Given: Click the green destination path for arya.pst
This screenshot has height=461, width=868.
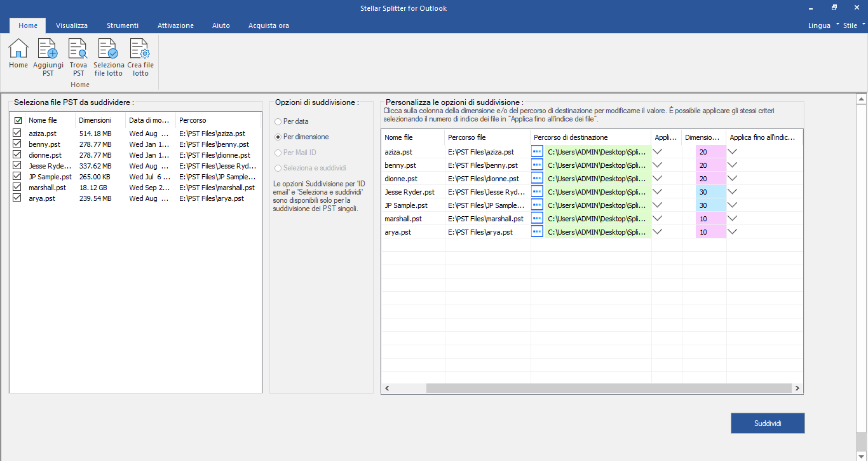Looking at the screenshot, I should (x=597, y=232).
